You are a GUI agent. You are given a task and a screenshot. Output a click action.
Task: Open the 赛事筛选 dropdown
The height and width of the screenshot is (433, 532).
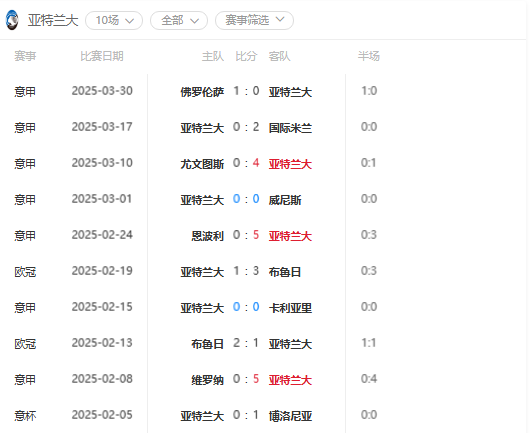pos(254,20)
